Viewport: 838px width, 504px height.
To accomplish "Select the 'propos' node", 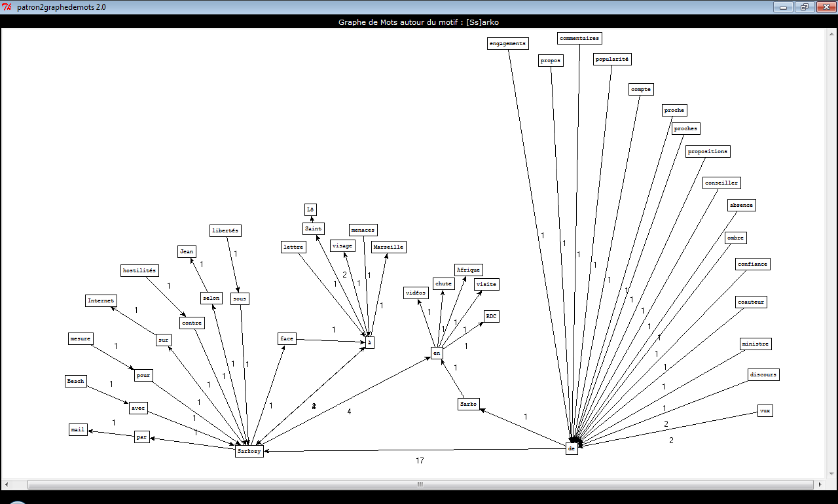I will tap(551, 60).
